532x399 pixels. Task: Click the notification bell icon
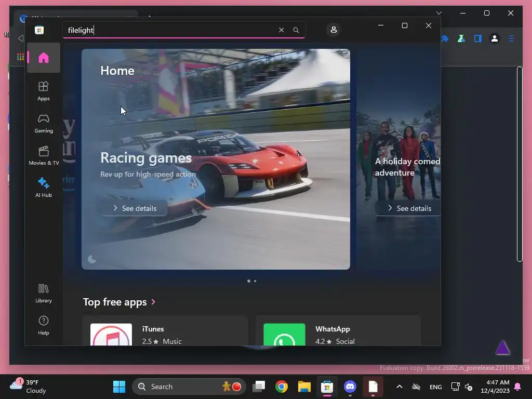click(518, 387)
